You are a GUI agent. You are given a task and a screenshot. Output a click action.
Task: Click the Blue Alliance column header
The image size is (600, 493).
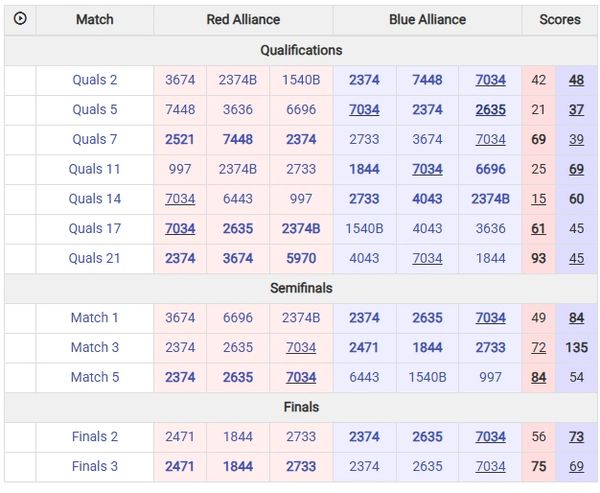[x=427, y=19]
